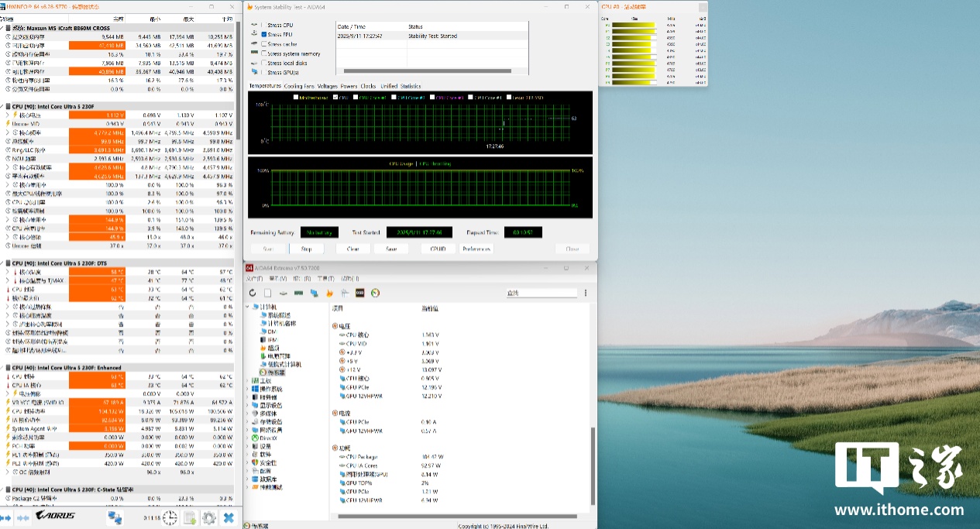Image resolution: width=980 pixels, height=529 pixels.
Task: Close HWiNFO sensors with blue X icon
Action: tap(229, 517)
